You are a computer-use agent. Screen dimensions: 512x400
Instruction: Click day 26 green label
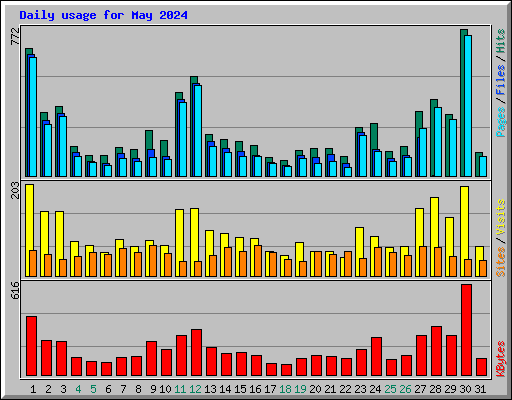tap(405, 389)
